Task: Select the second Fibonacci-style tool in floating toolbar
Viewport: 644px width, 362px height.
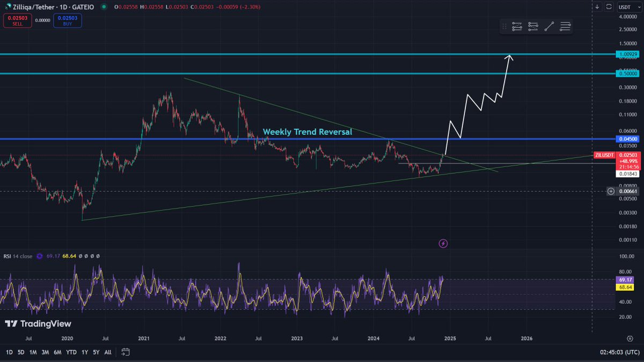Action: point(533,26)
